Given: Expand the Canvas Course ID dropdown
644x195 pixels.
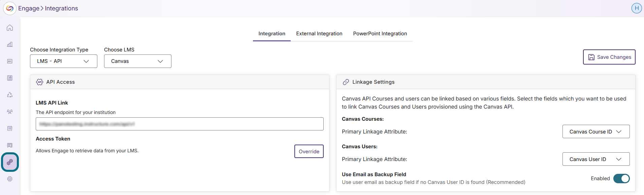Looking at the screenshot, I should click(x=596, y=131).
